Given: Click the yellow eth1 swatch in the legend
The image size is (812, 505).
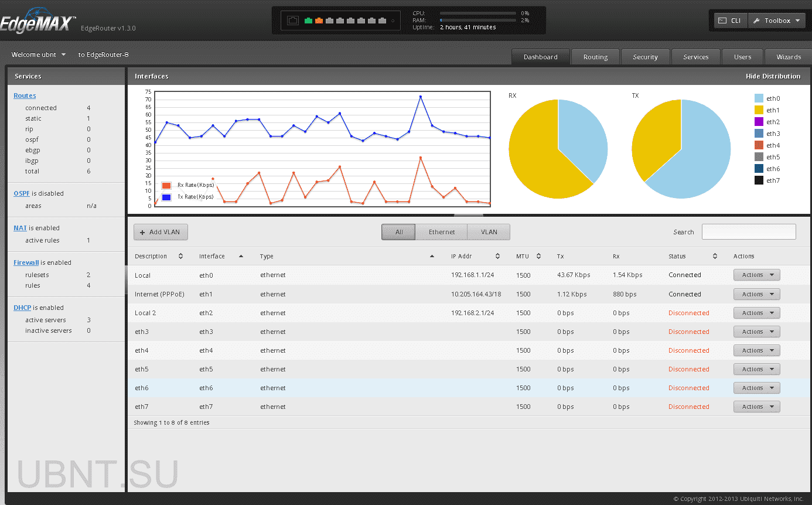Looking at the screenshot, I should (x=759, y=110).
